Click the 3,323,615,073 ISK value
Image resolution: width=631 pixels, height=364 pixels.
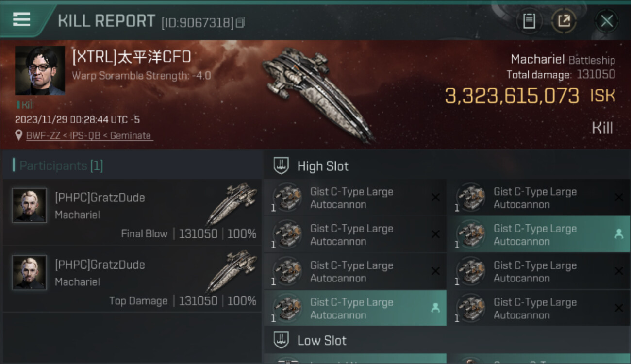[x=512, y=96]
